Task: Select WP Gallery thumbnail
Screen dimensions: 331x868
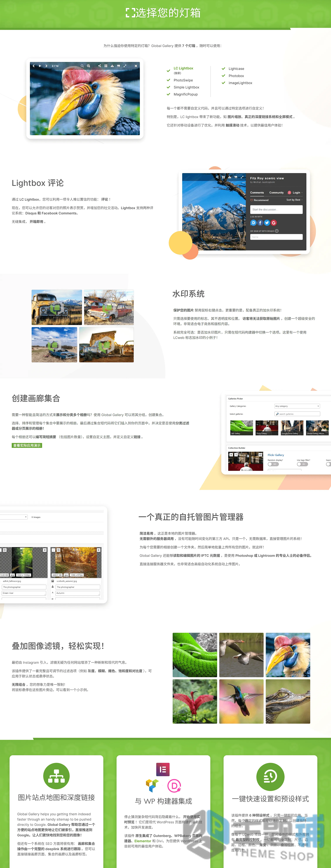Action: [242, 428]
